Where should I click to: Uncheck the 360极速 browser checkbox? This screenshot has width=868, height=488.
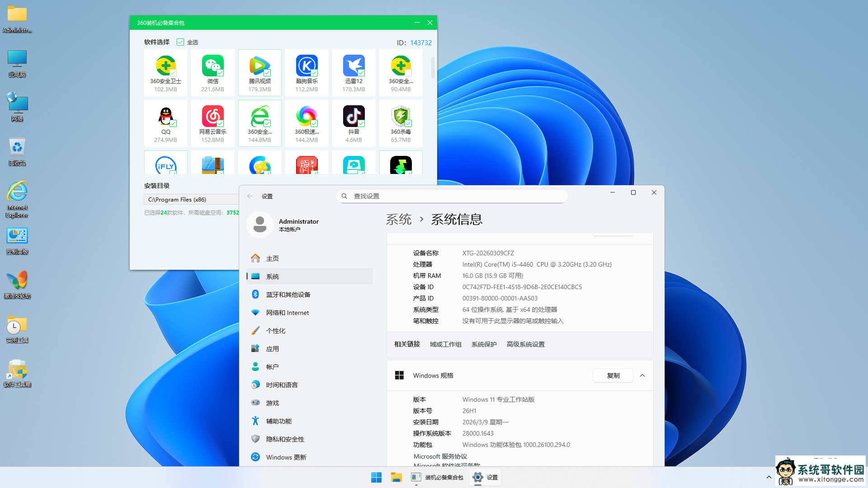click(315, 123)
